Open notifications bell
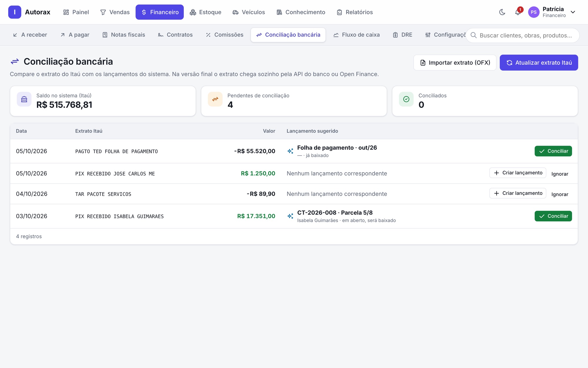Image resolution: width=588 pixels, height=368 pixels. [x=518, y=12]
